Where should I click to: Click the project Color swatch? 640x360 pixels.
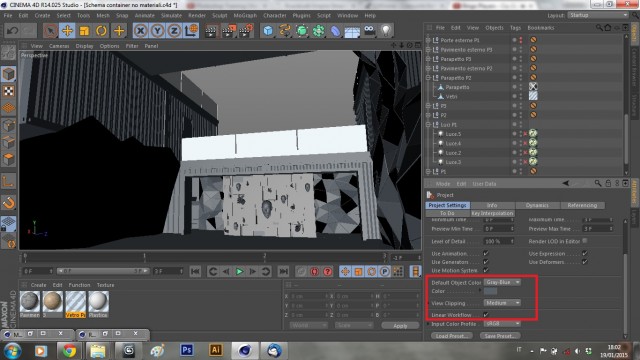coord(491,291)
